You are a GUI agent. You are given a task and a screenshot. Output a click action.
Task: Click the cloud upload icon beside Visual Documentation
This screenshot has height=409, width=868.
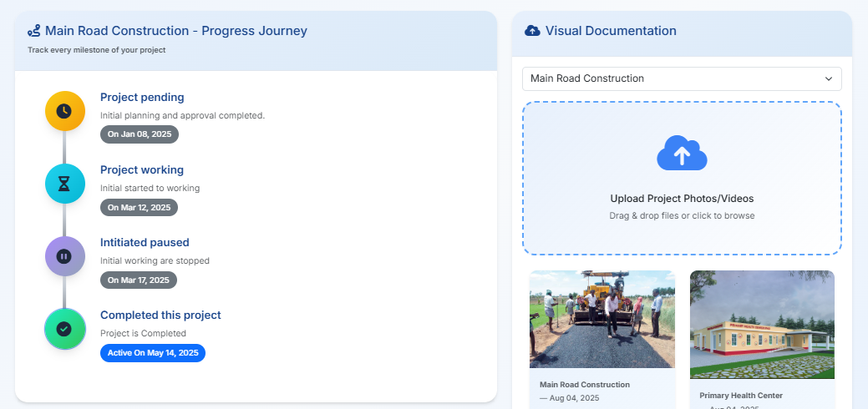coord(532,31)
